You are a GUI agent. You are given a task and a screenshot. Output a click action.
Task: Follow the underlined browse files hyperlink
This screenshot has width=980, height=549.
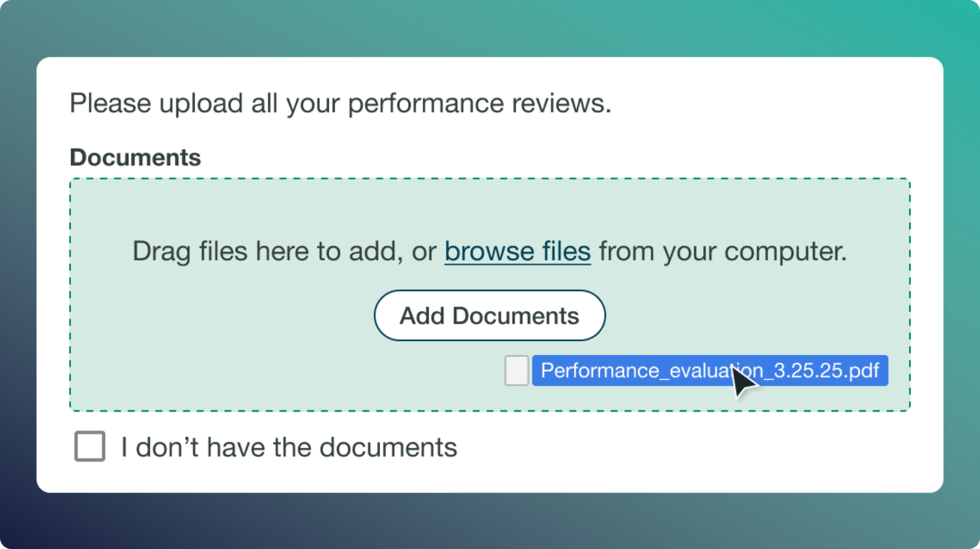tap(517, 251)
